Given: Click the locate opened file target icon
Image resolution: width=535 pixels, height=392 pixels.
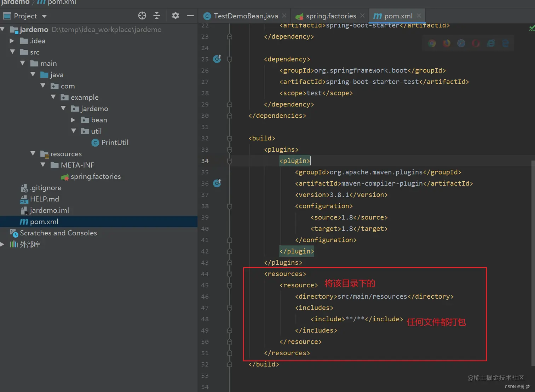Looking at the screenshot, I should [142, 16].
